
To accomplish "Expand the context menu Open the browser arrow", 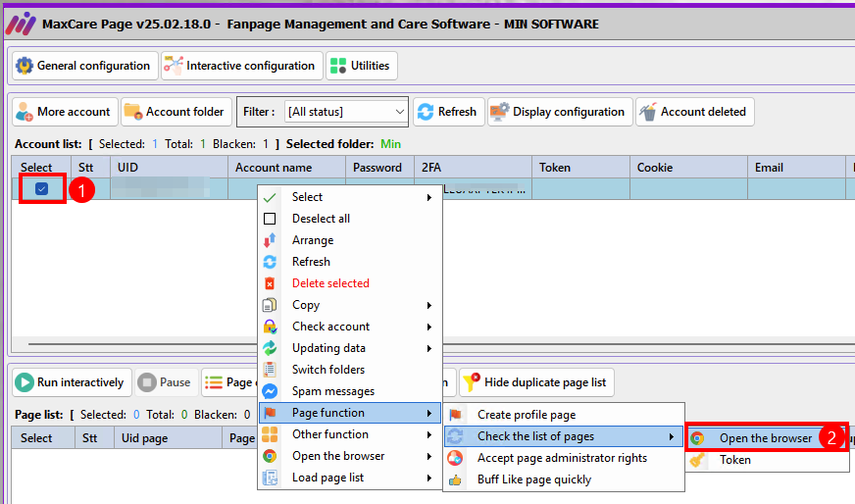I will tap(429, 456).
